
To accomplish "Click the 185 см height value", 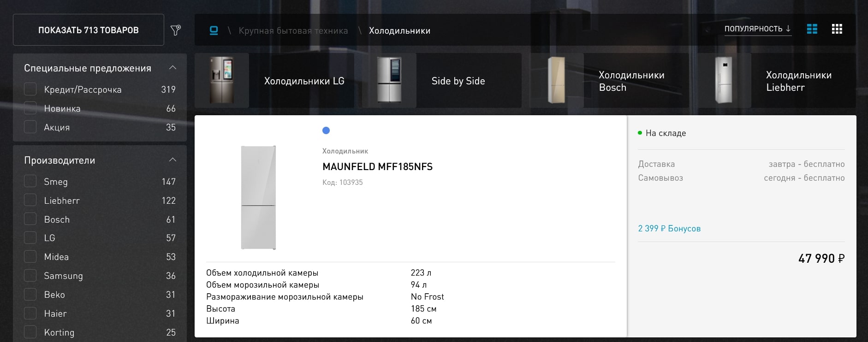I will pyautogui.click(x=424, y=309).
